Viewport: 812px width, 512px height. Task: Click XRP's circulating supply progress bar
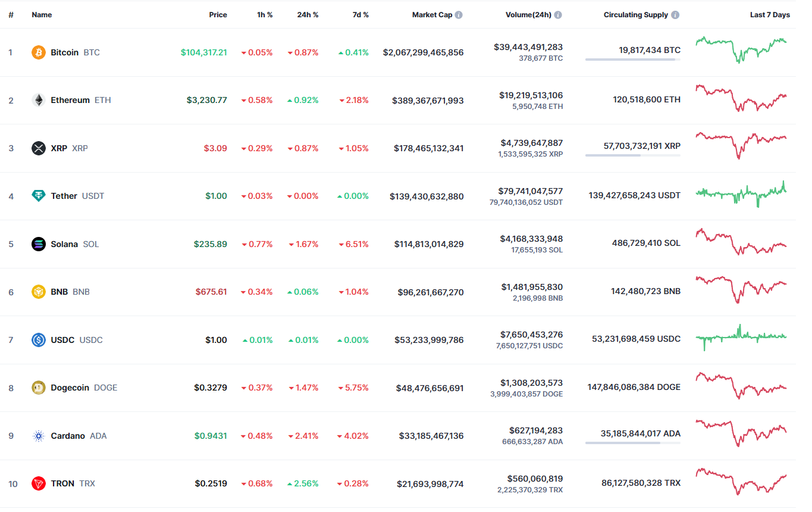point(633,155)
